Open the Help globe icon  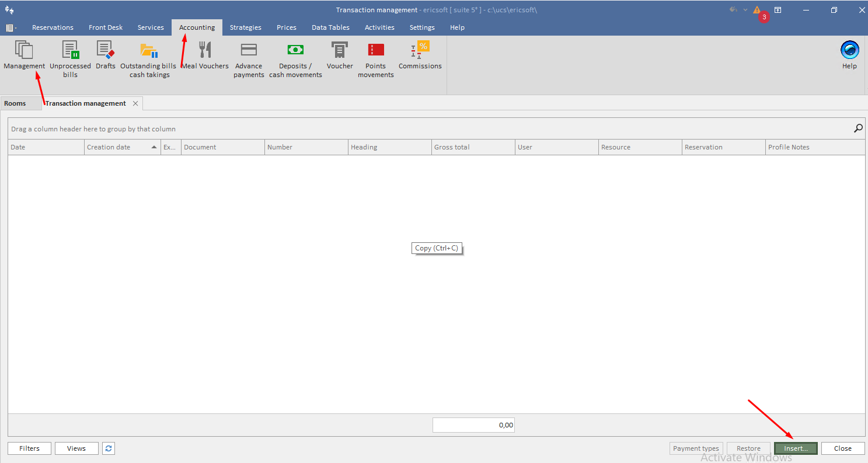click(849, 56)
